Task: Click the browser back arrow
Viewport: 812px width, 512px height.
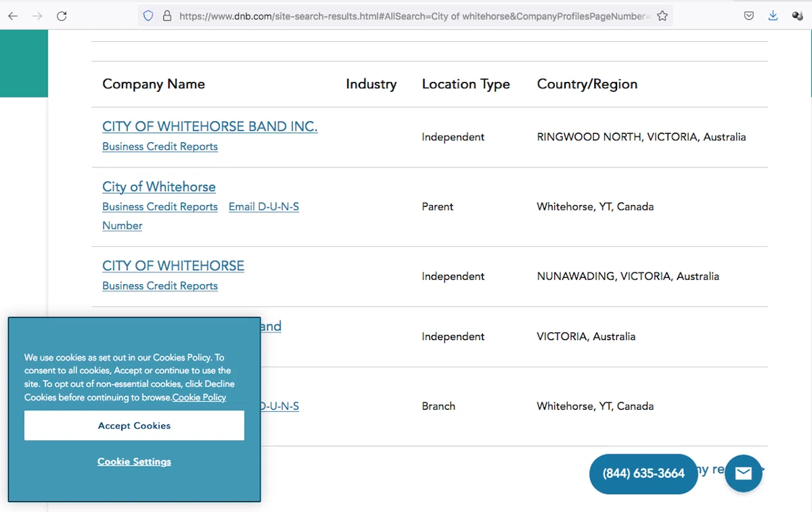Action: (x=13, y=16)
